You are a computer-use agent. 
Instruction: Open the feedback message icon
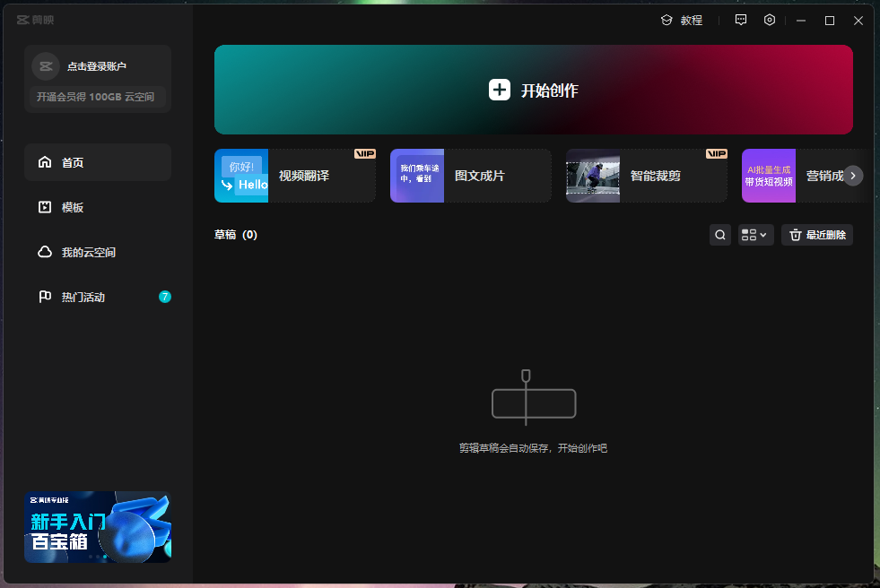(741, 21)
